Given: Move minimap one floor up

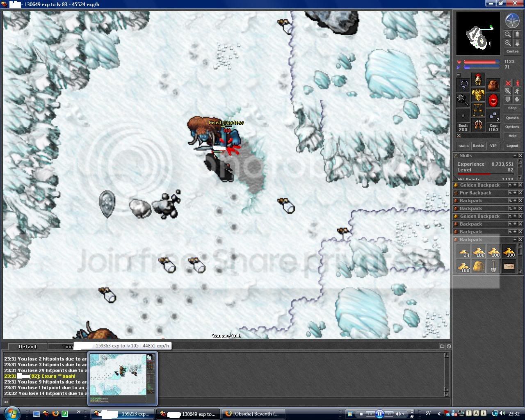Looking at the screenshot, I should click(517, 34).
